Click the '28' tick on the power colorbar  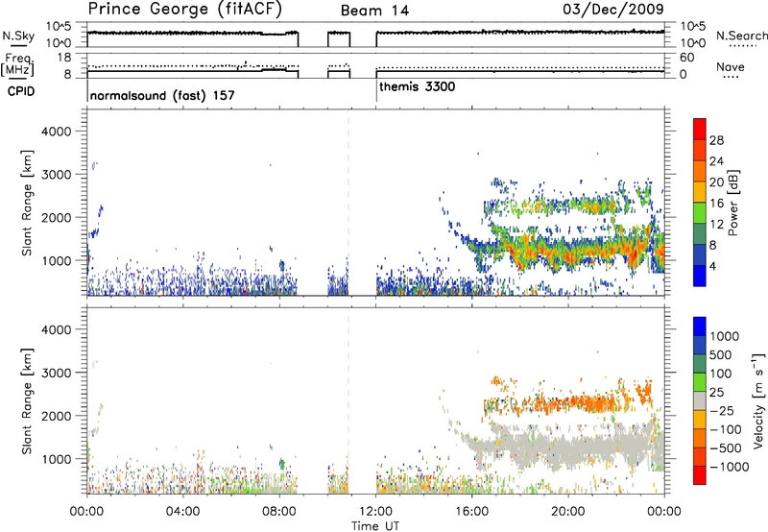pos(716,140)
